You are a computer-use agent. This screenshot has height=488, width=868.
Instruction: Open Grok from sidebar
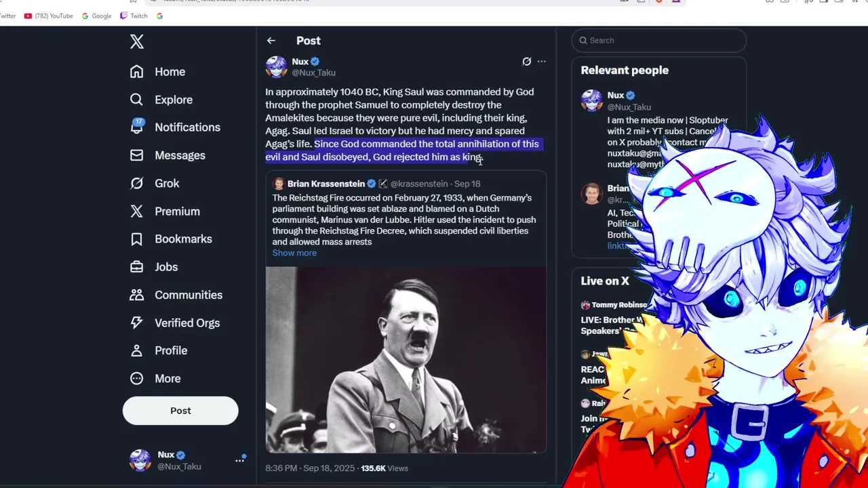pos(155,183)
